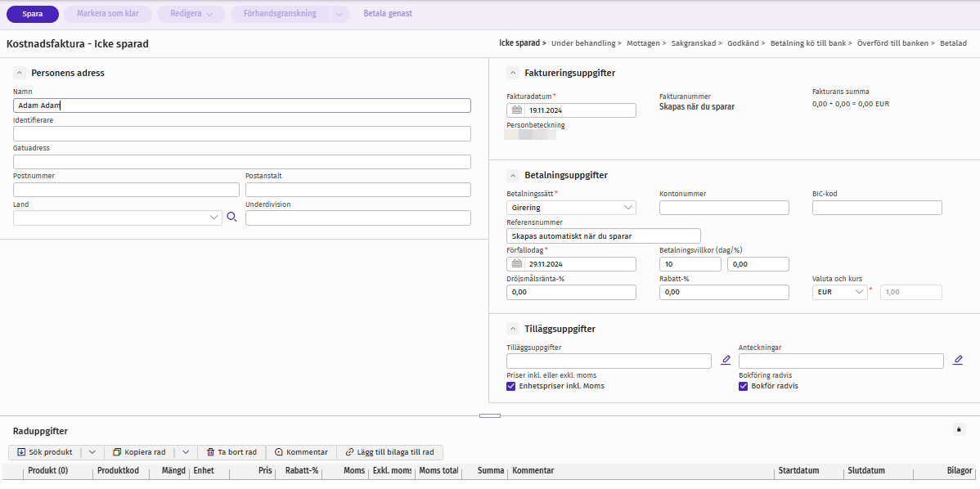Click Markera som klar button
Image resolution: width=980 pixels, height=489 pixels.
coord(108,13)
